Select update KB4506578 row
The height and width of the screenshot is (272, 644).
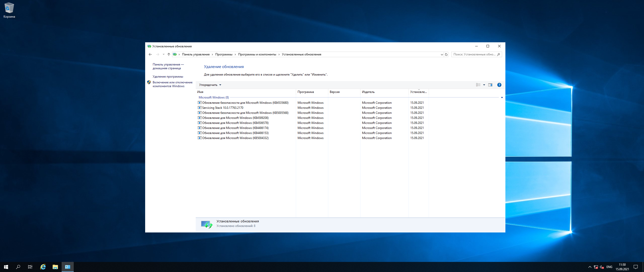coord(313,123)
